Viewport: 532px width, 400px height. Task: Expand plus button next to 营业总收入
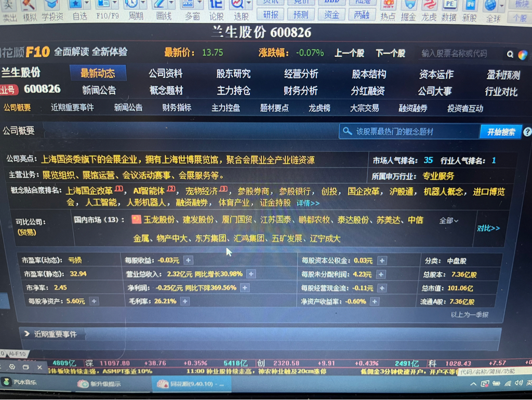(251, 274)
